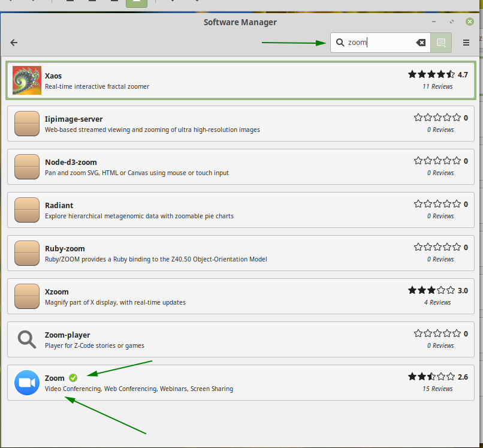Click Zoom's green installed checkmark
Image resolution: width=483 pixels, height=448 pixels.
[x=73, y=378]
